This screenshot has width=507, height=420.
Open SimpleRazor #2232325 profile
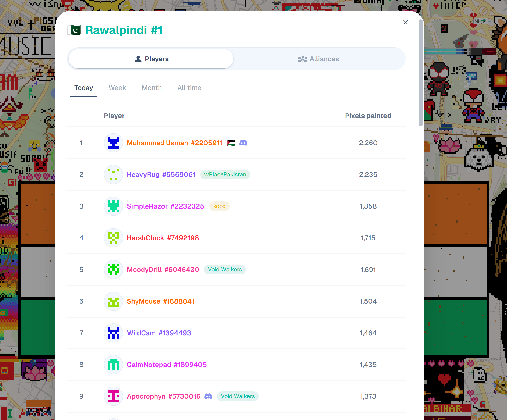165,206
